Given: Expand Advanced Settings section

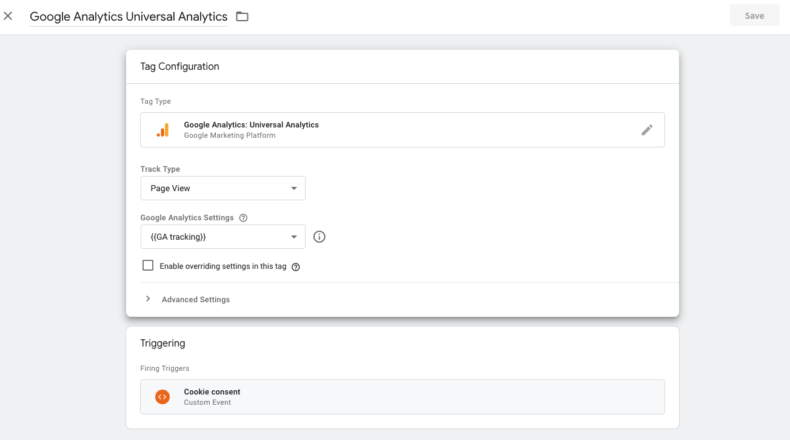Looking at the screenshot, I should [195, 299].
